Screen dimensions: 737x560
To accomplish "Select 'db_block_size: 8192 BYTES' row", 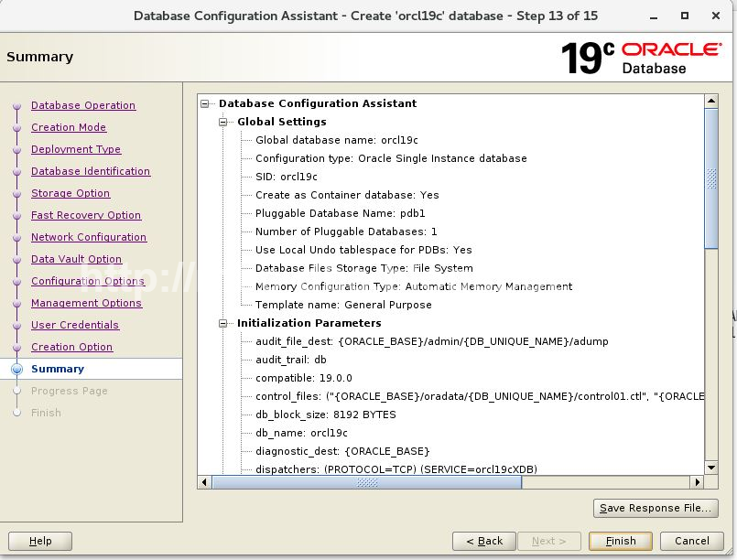I will coord(325,415).
